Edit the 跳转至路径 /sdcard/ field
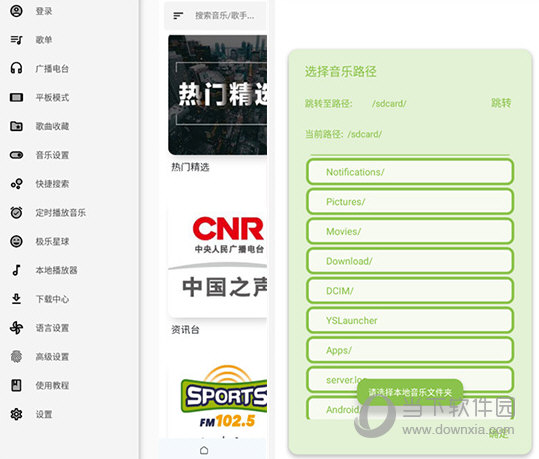 click(x=389, y=103)
